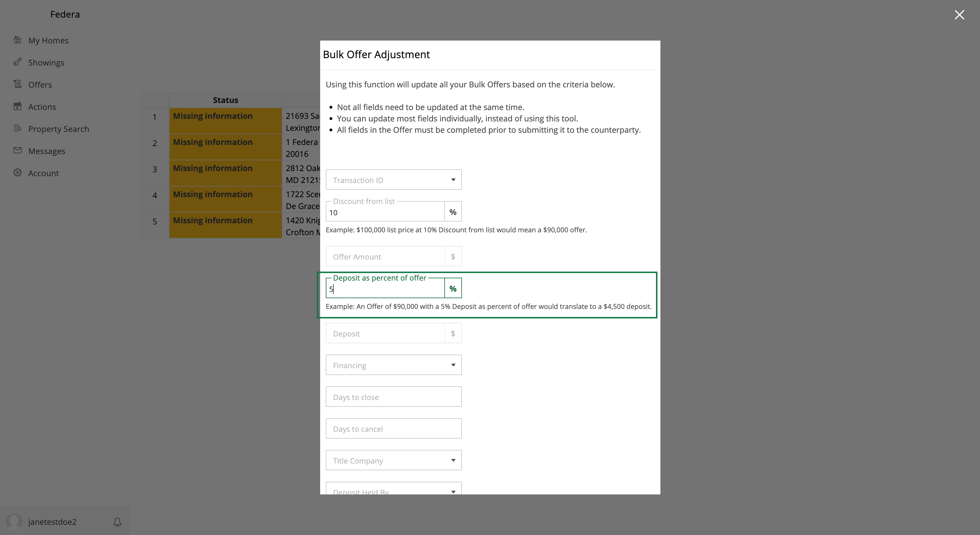Click the My Homes house icon
980x535 pixels.
tap(18, 40)
